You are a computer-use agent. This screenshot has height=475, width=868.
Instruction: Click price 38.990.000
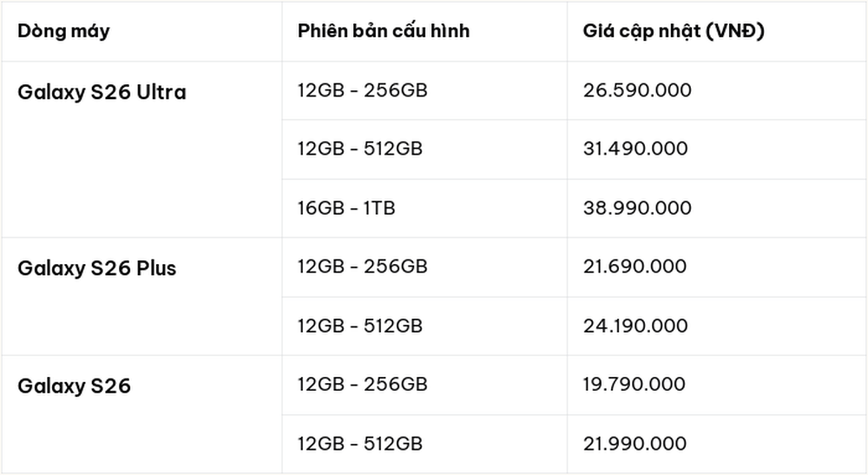point(637,208)
